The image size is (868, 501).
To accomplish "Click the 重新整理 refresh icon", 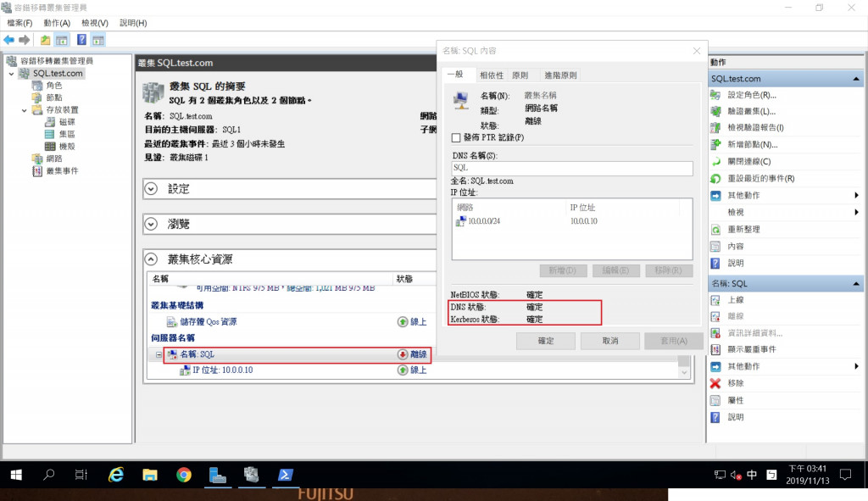I will [715, 229].
